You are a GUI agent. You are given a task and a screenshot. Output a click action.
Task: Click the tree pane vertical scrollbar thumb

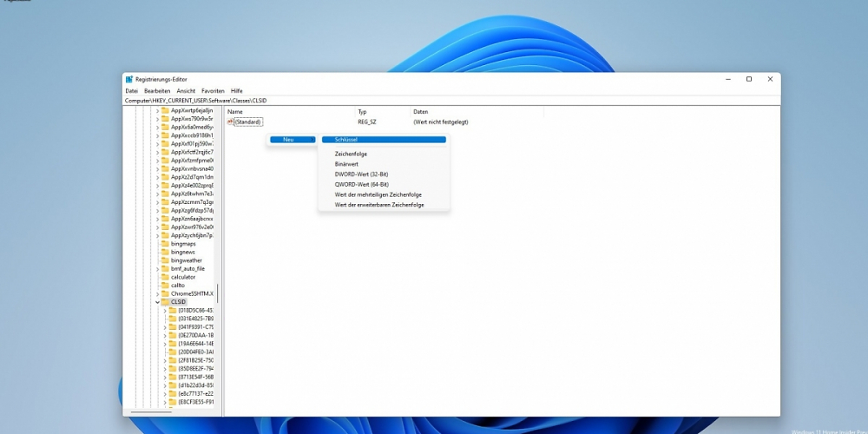(x=218, y=293)
